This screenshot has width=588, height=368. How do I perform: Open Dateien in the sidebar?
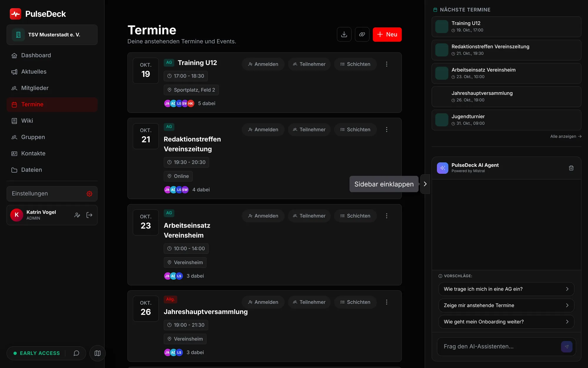point(52,170)
